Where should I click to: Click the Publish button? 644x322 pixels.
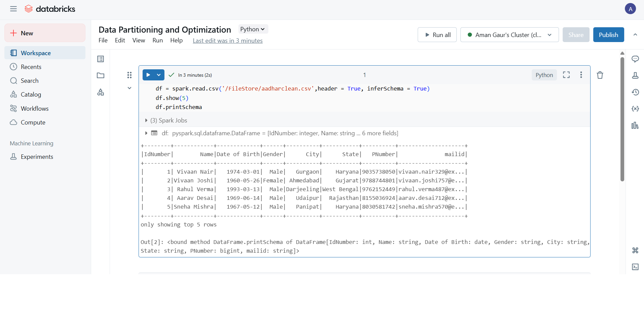pyautogui.click(x=608, y=35)
